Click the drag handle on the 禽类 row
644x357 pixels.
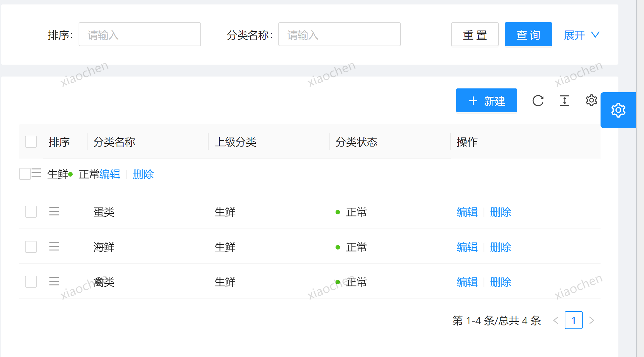[x=54, y=281]
